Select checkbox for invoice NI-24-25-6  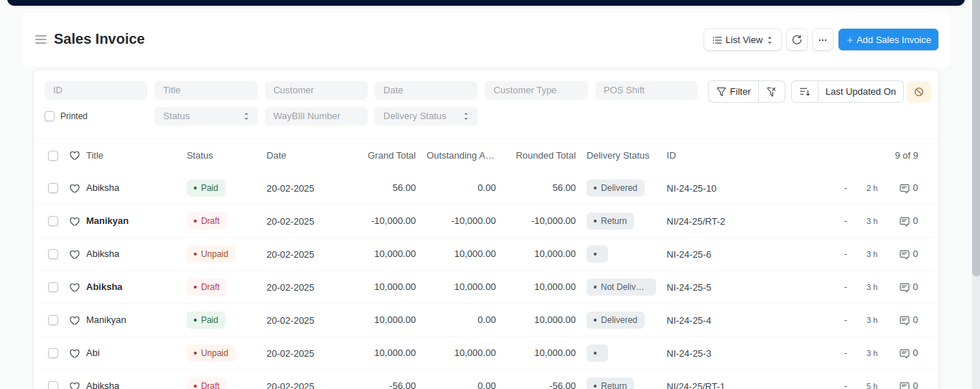tap(53, 254)
